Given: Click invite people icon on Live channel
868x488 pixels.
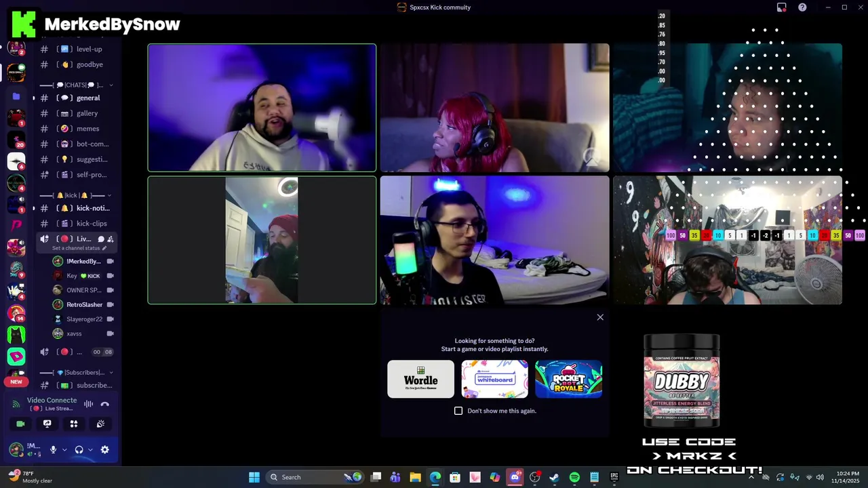Looking at the screenshot, I should [111, 239].
